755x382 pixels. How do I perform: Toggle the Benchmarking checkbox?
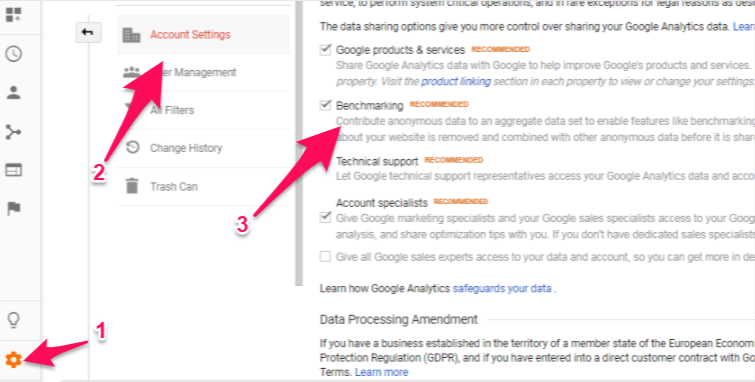(x=325, y=105)
